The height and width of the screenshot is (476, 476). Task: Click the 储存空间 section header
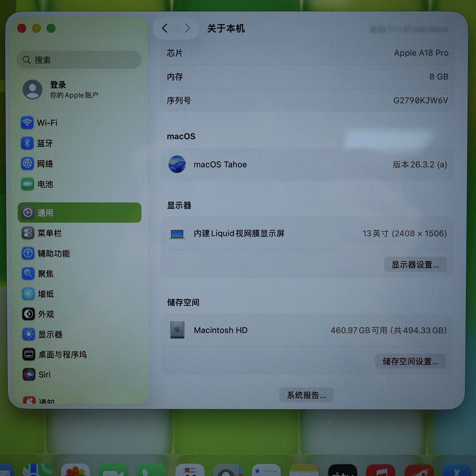[x=183, y=302]
